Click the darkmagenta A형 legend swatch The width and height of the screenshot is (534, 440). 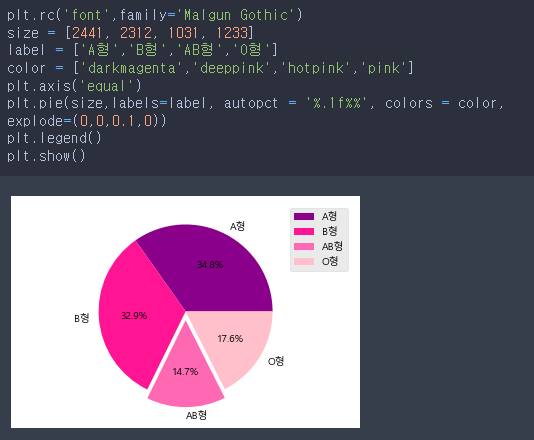click(x=304, y=217)
